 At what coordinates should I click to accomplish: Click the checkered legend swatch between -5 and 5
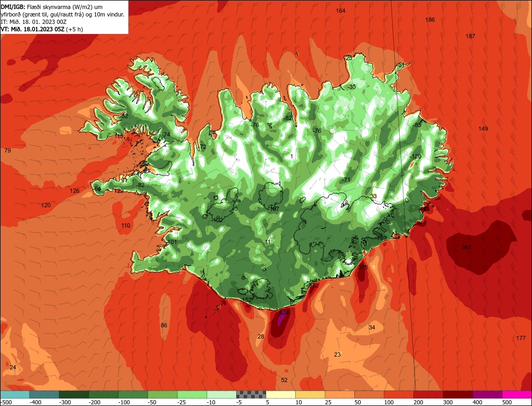251,394
